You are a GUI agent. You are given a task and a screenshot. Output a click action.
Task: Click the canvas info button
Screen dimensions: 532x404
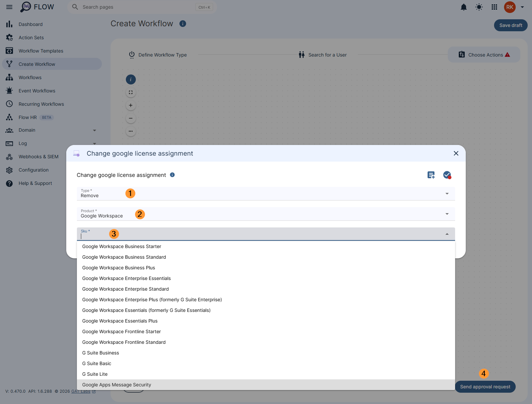[131, 79]
